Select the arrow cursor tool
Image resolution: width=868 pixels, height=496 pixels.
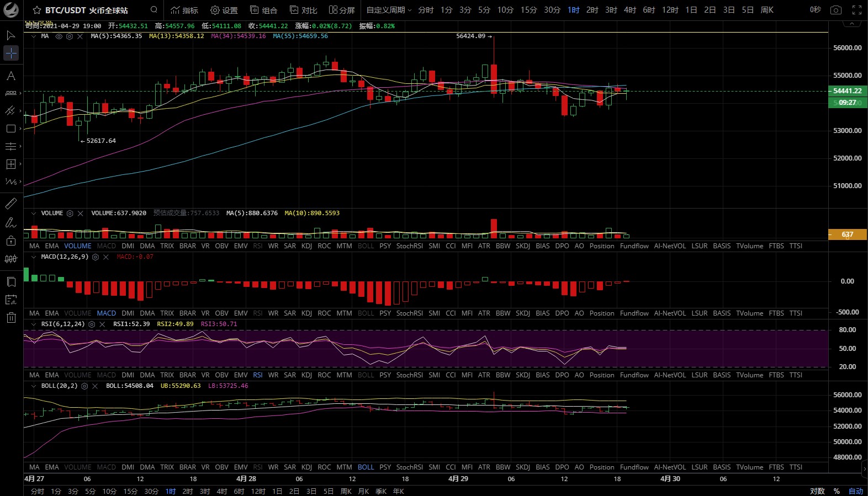pyautogui.click(x=10, y=35)
